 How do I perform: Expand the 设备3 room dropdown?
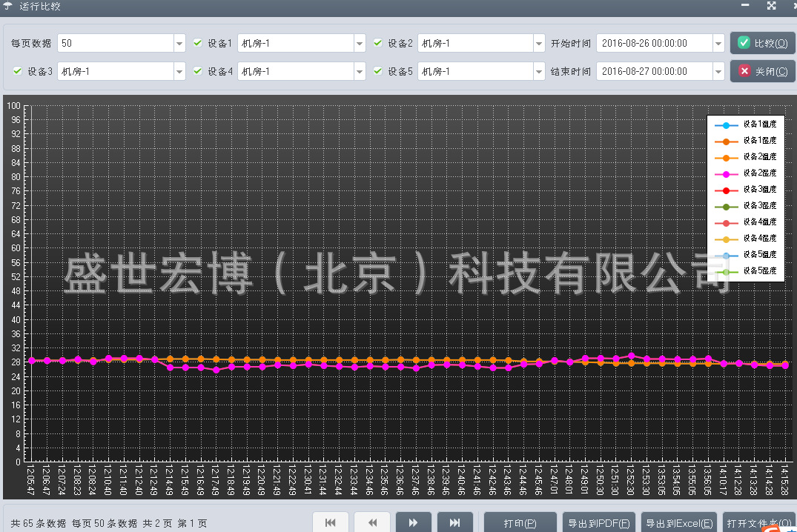(x=179, y=71)
